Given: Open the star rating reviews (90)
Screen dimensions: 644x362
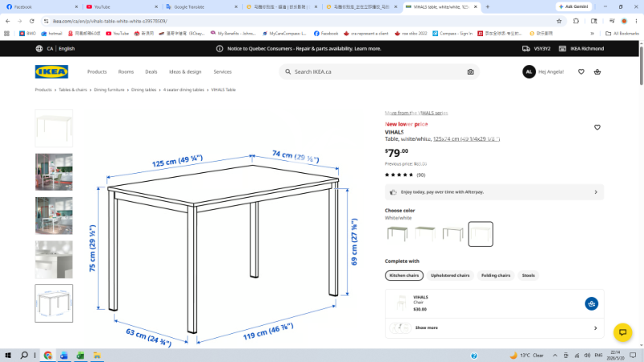Looking at the screenshot, I should click(x=405, y=175).
